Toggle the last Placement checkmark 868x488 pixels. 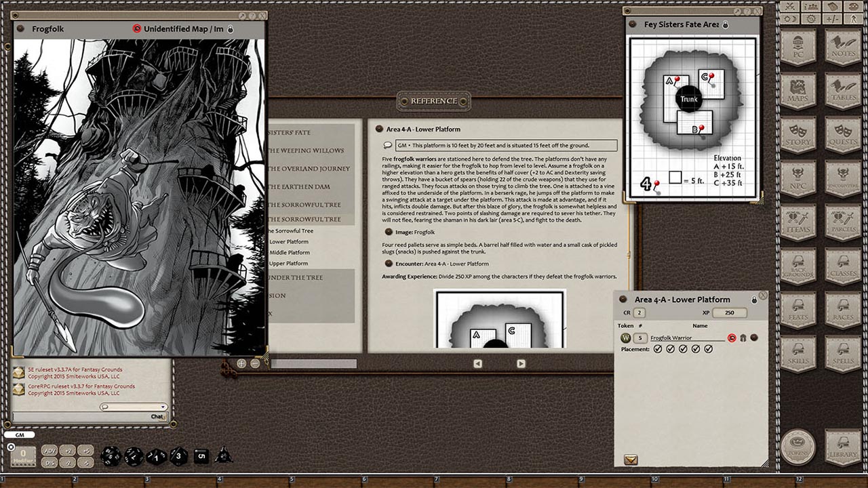coord(709,349)
